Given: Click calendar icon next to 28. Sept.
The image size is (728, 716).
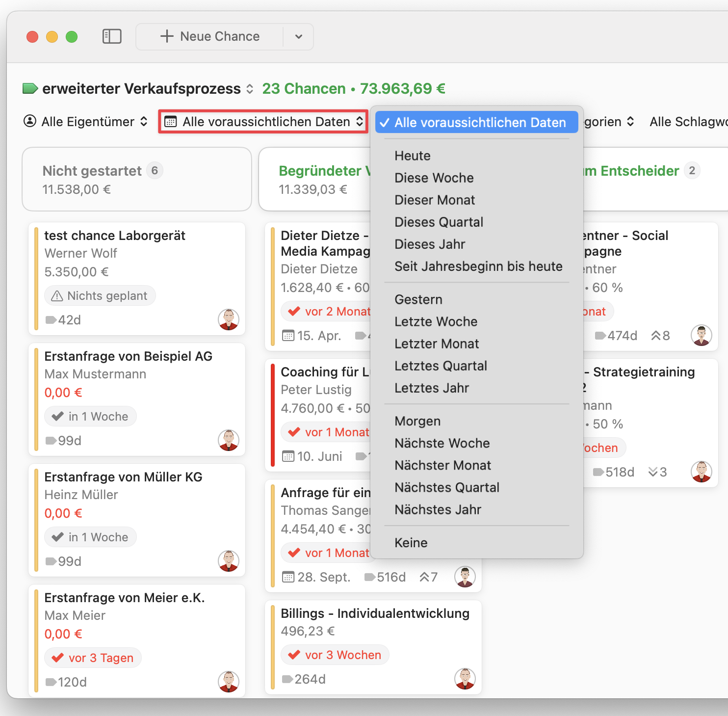Looking at the screenshot, I should pos(288,577).
